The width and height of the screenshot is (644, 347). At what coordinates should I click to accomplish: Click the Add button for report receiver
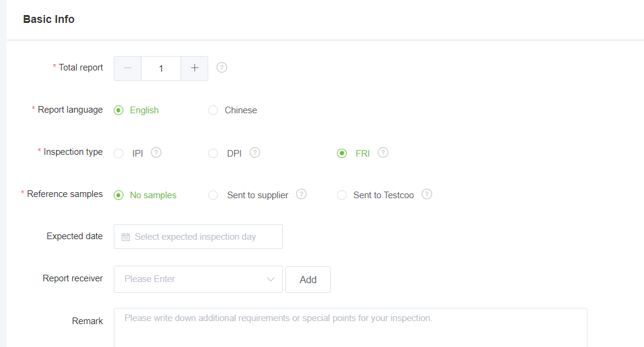[308, 280]
